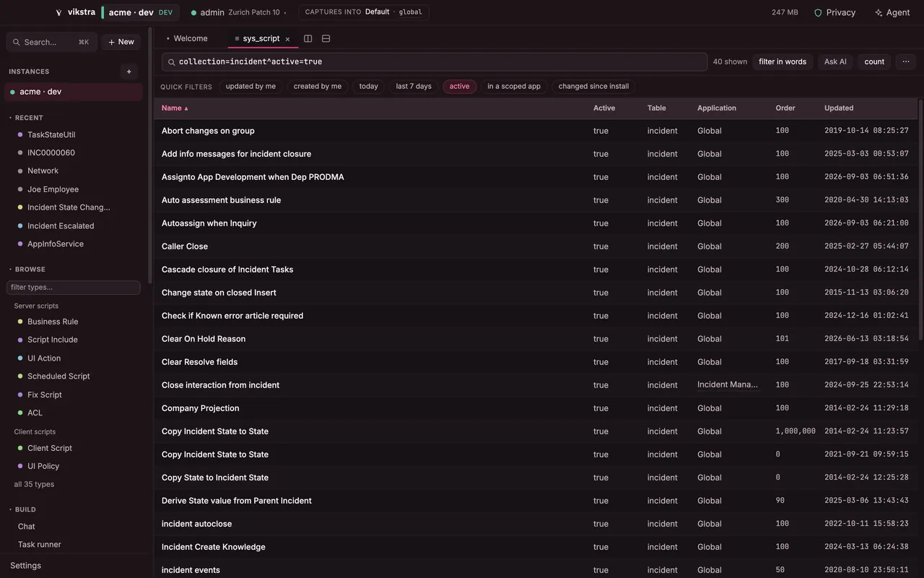924x578 pixels.
Task: Click the 'filter in words' button
Action: (783, 61)
